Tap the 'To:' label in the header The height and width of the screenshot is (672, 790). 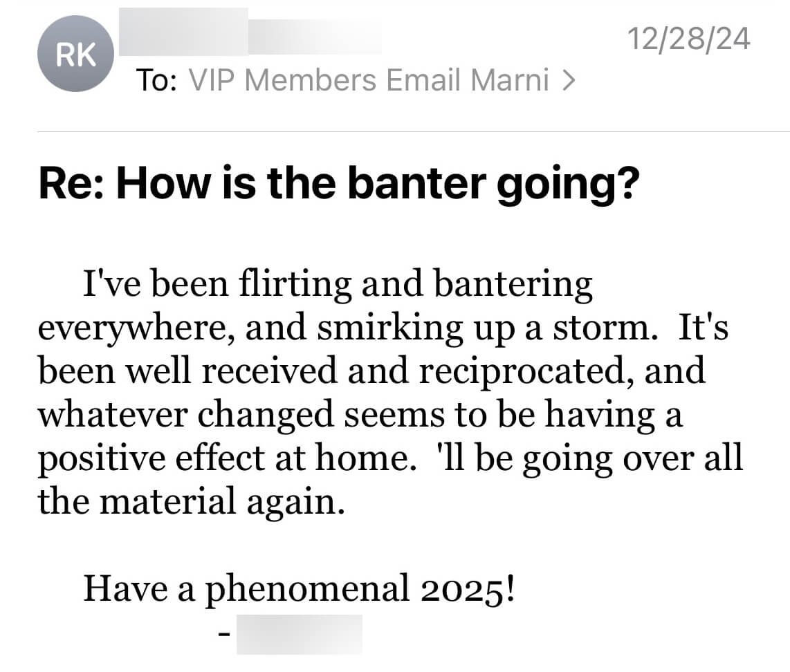pyautogui.click(x=157, y=80)
